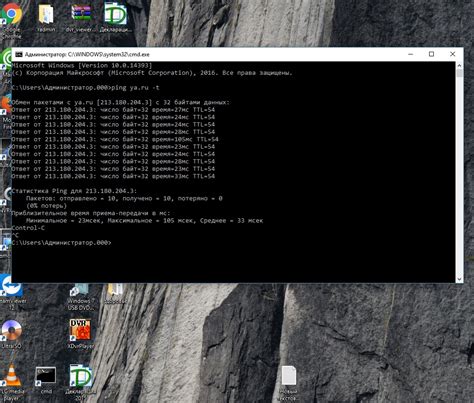
Task: Click the green circular icon left of cmd title
Action: tap(6, 59)
